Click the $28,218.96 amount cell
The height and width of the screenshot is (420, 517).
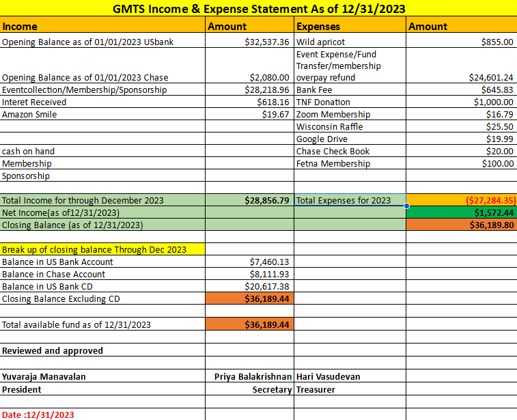(x=249, y=89)
